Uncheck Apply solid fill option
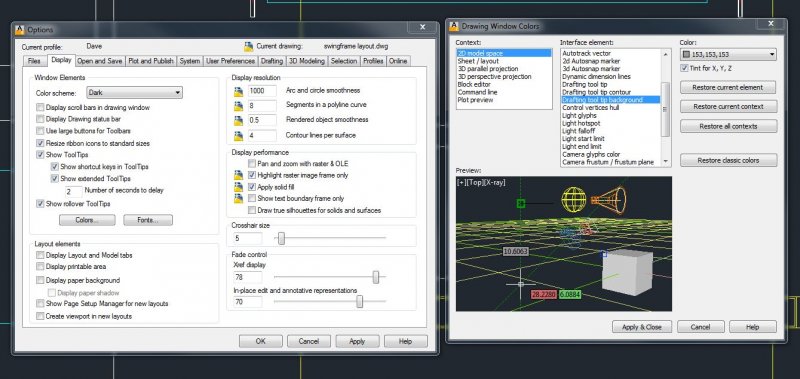Image resolution: width=800 pixels, height=379 pixels. click(x=252, y=187)
